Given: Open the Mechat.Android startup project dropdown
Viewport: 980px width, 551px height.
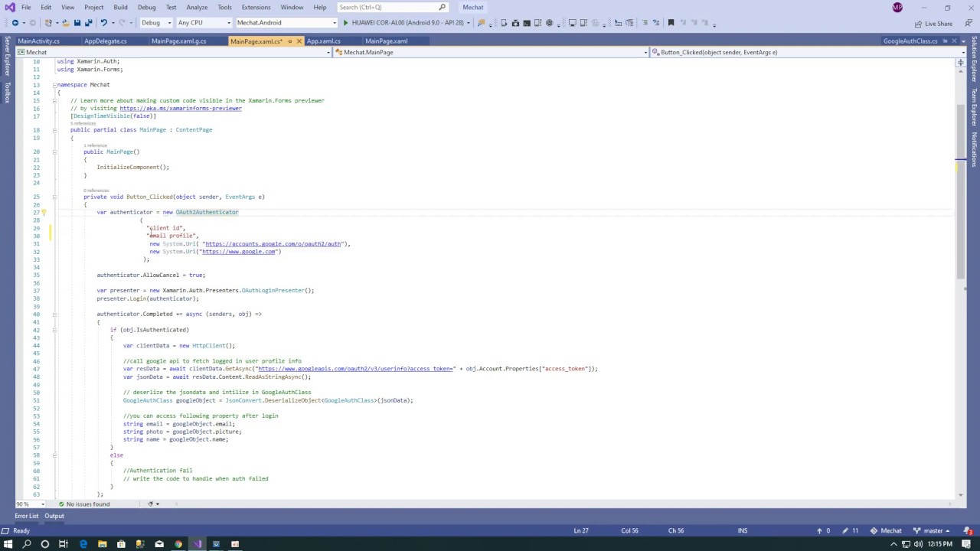Looking at the screenshot, I should (x=286, y=23).
